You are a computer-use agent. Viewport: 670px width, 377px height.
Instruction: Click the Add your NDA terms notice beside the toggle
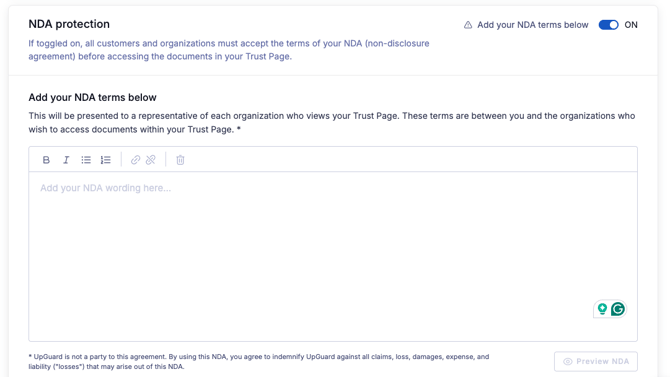[532, 25]
